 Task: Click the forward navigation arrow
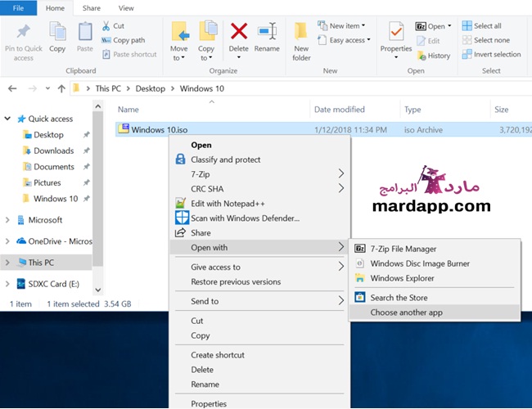32,88
